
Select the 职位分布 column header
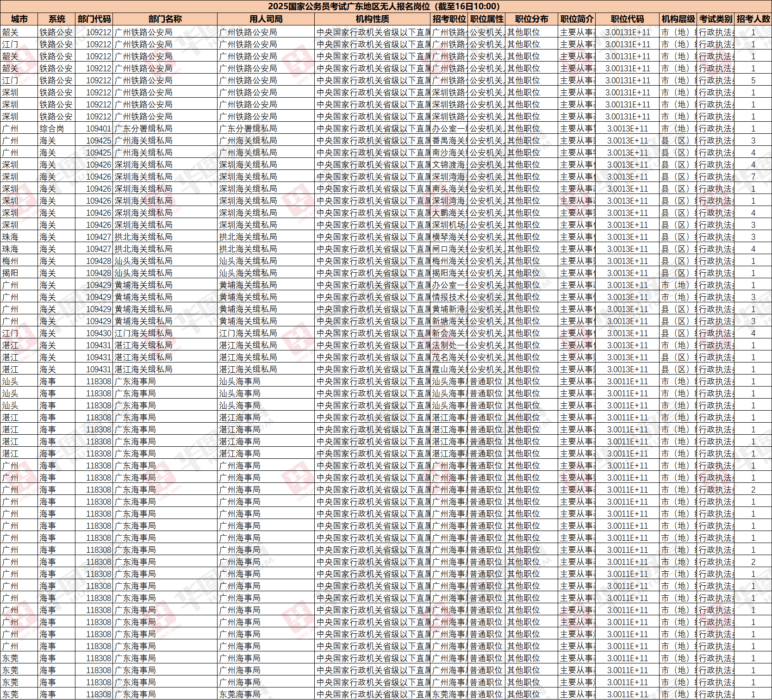click(531, 19)
